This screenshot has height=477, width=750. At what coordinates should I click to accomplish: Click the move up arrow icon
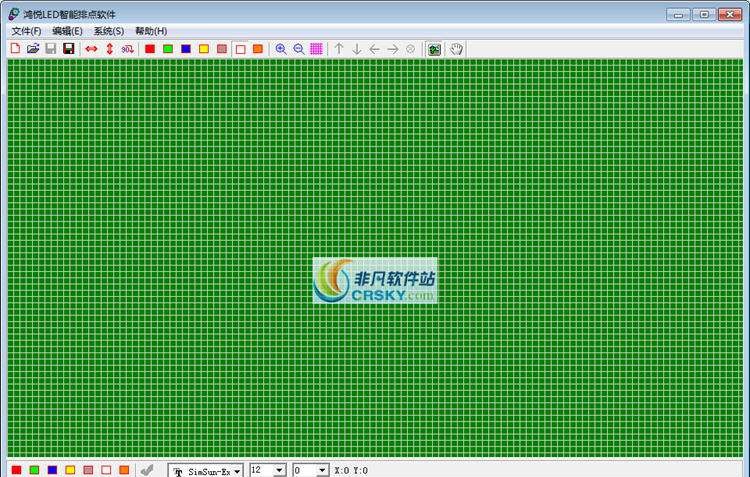point(339,49)
